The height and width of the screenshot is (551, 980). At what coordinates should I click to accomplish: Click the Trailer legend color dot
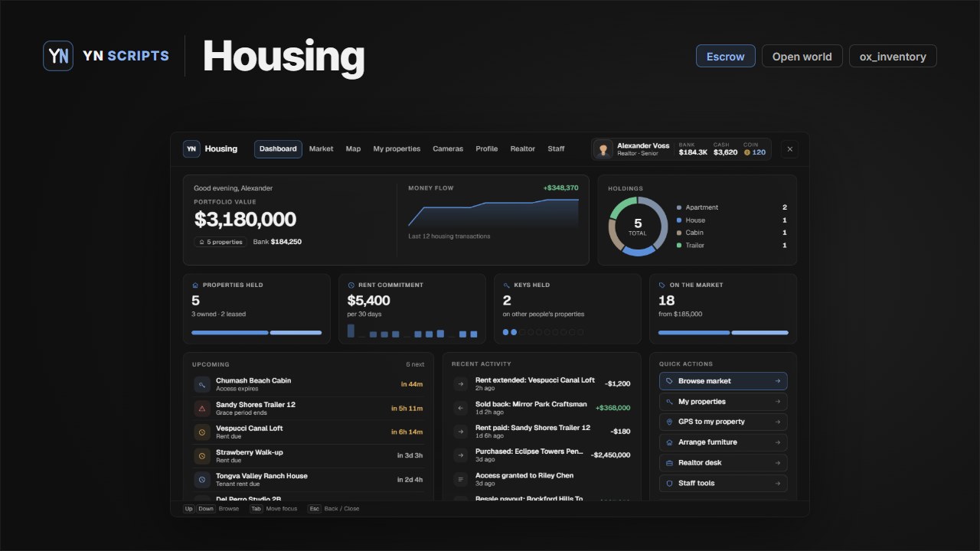[679, 246]
